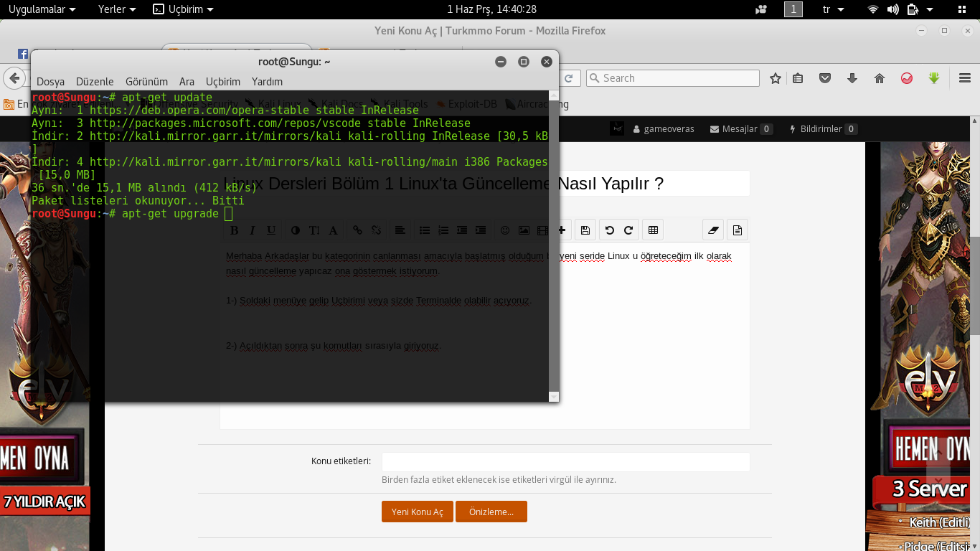Click the Konu etiketleri input field
The width and height of the screenshot is (980, 551).
click(x=566, y=462)
